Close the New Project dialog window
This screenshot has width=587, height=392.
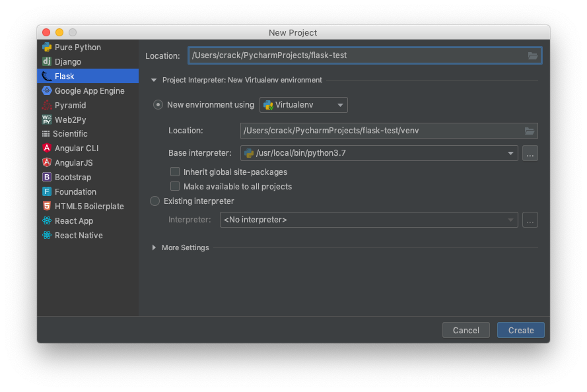(x=46, y=32)
